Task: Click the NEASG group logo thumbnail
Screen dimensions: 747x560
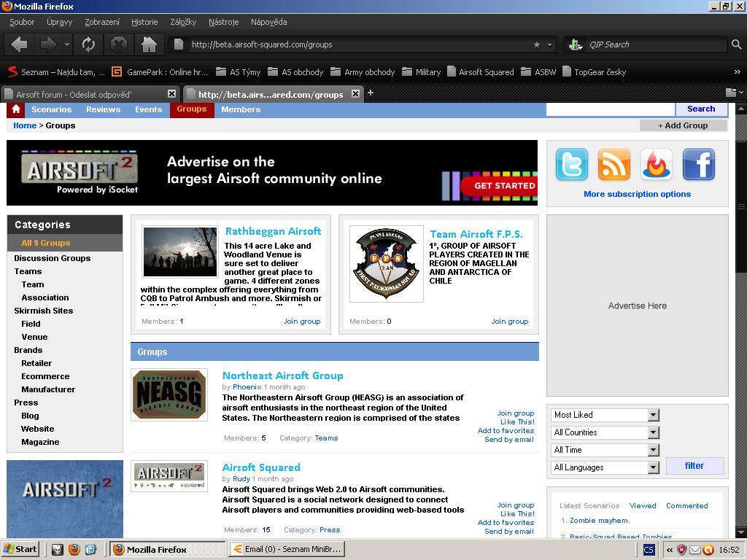Action: pos(169,394)
